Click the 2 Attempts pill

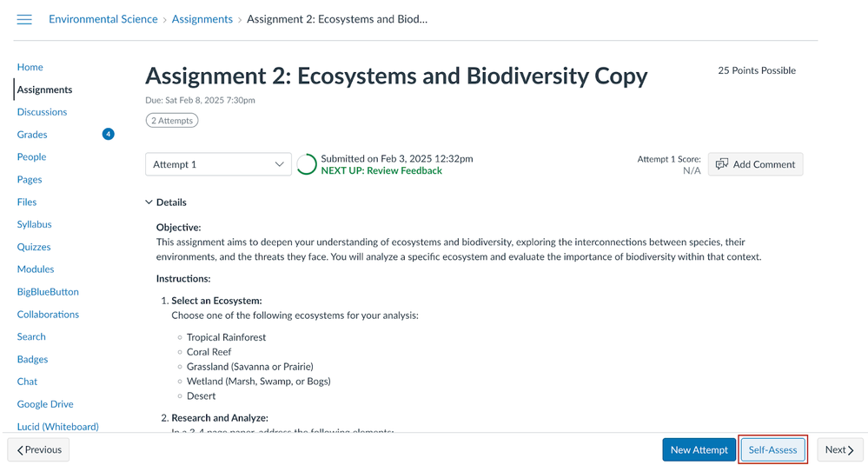172,121
